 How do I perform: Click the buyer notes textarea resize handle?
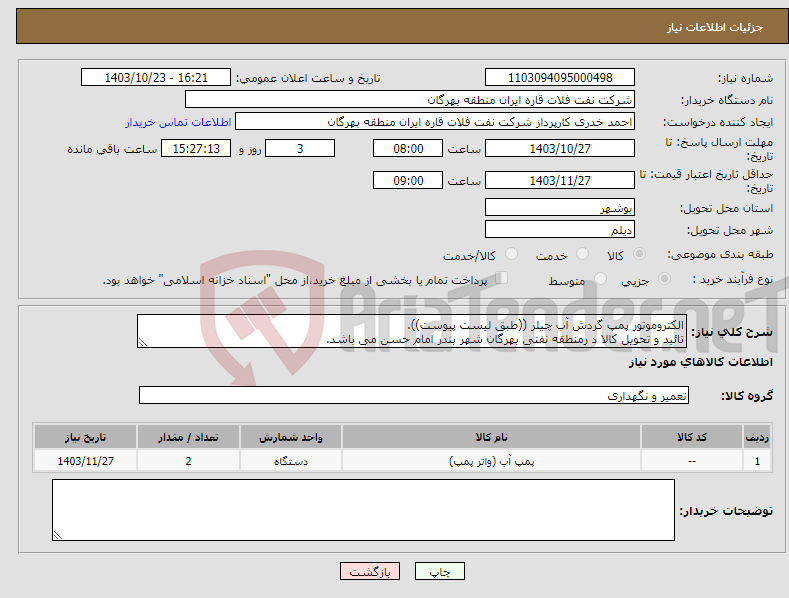pos(58,535)
